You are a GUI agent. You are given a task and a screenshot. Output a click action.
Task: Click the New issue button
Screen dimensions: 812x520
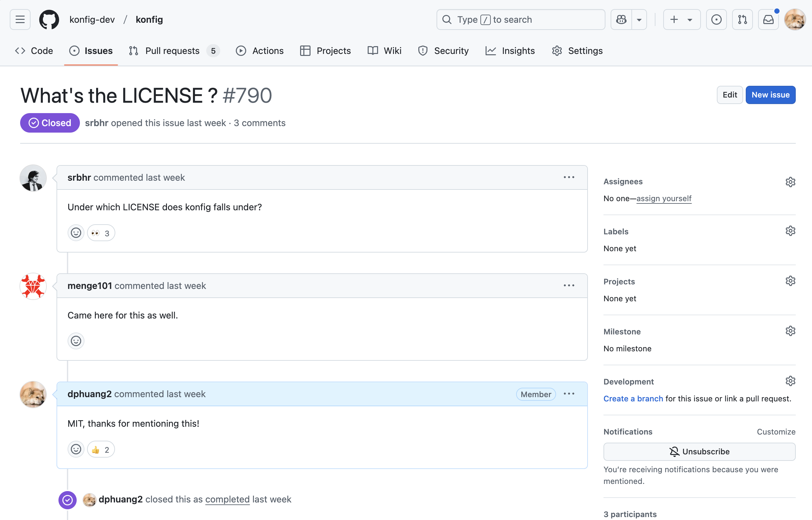(x=770, y=95)
